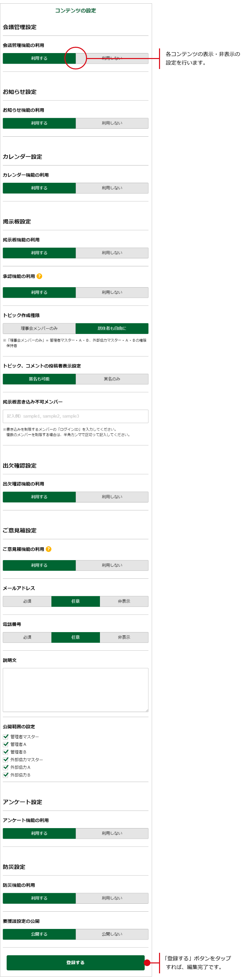Uncheck the 管理者B checkbox
The width and height of the screenshot is (249, 980).
click(6, 752)
